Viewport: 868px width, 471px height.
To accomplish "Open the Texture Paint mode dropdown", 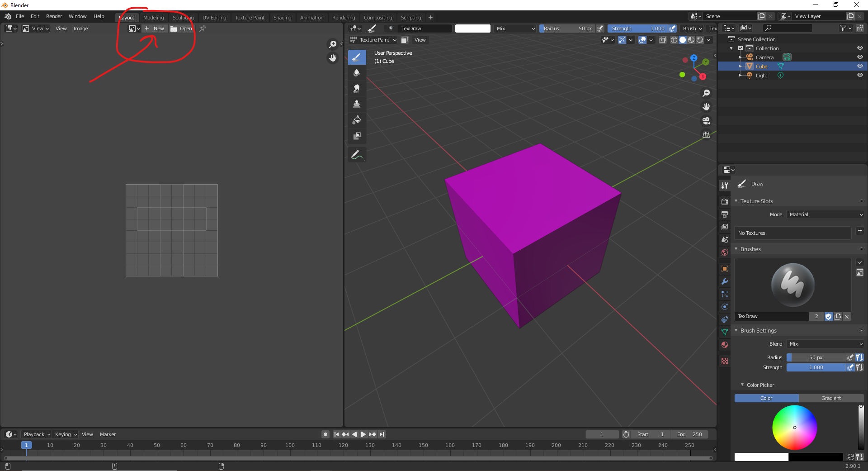I will (373, 40).
